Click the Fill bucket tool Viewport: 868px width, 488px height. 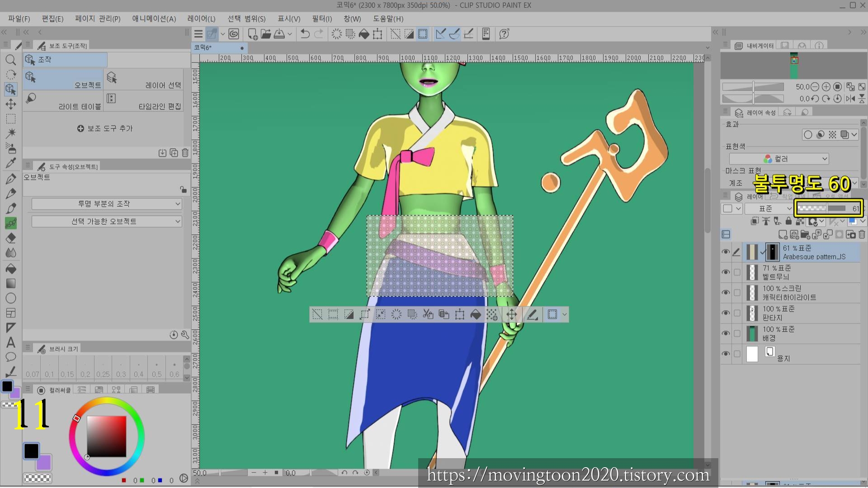click(11, 269)
